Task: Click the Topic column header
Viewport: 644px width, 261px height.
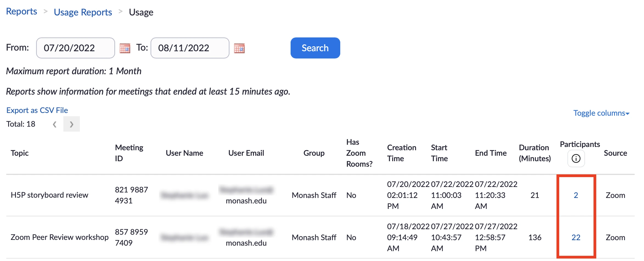Action: pos(19,153)
